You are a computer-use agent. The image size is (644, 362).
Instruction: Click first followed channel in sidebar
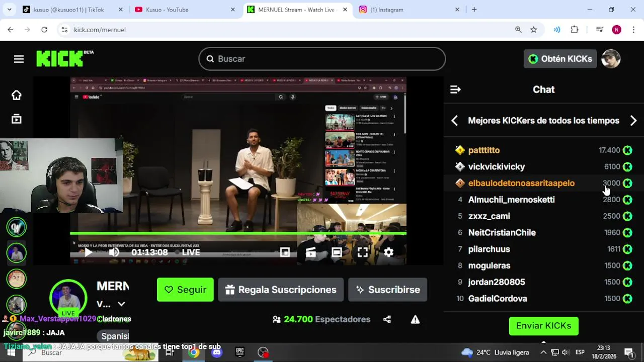tap(17, 227)
